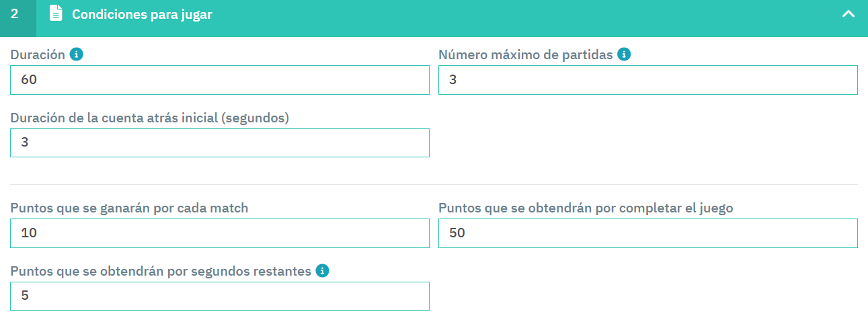Click the step number 2 badge
Image resolution: width=868 pixels, height=318 pixels.
(x=15, y=13)
